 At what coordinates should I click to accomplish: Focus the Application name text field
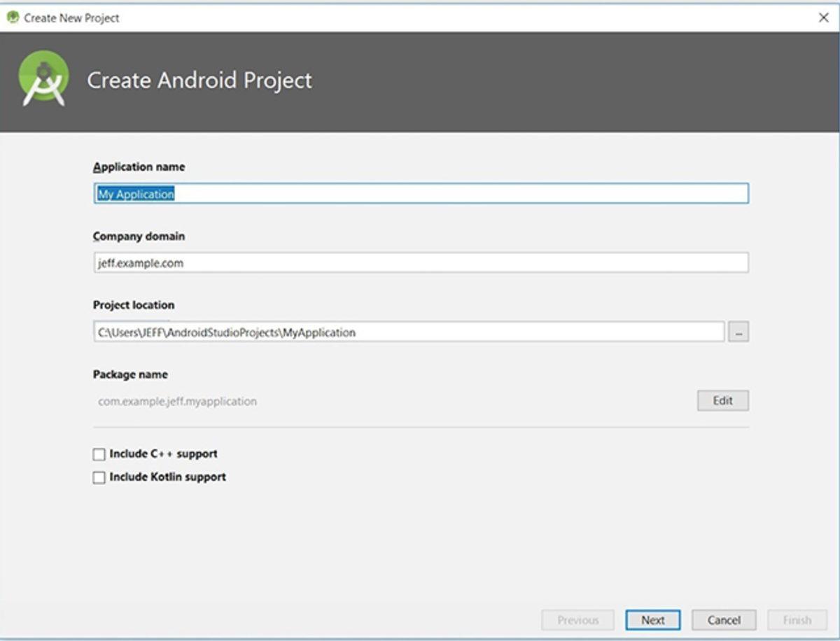click(420, 194)
